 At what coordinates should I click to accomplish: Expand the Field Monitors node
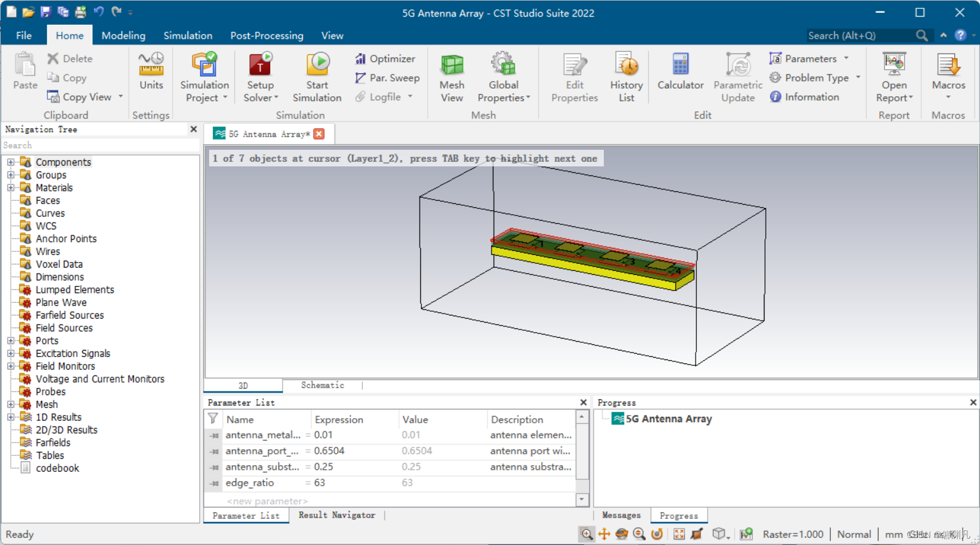(x=11, y=366)
